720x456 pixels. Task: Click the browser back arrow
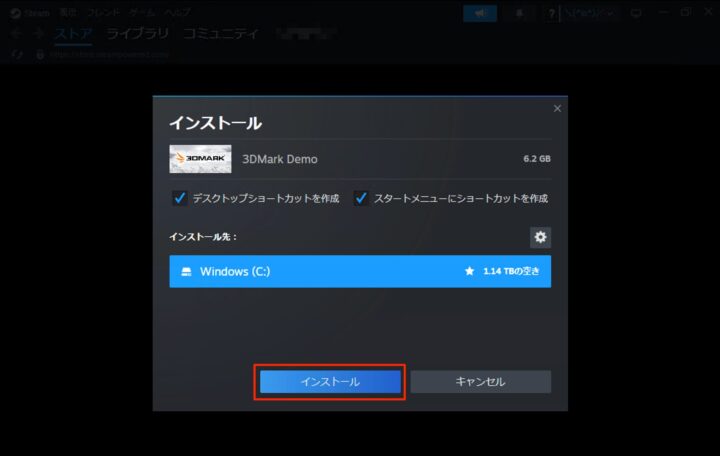tap(15, 33)
